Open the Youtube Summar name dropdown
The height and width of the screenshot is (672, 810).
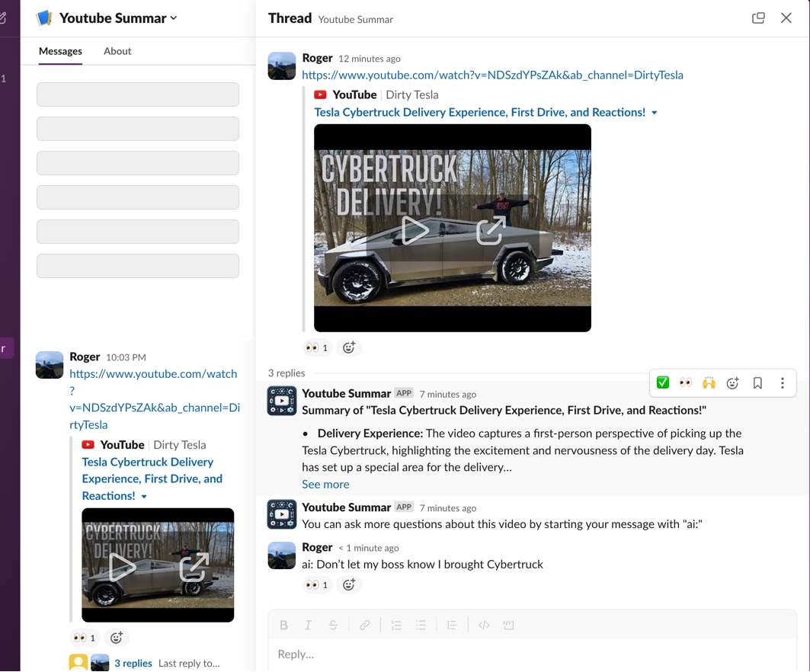[118, 18]
